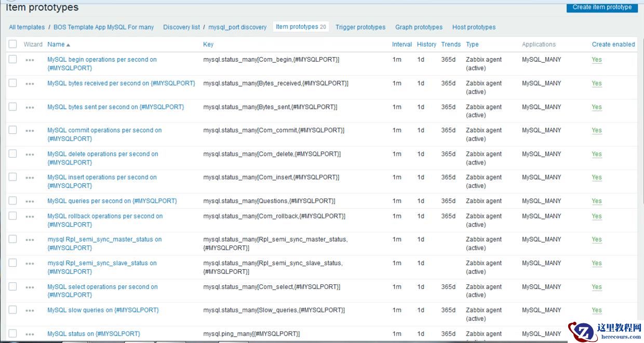Open wizard menu for Rpl_semi_sync_master_status row
Viewport: 644px width, 343px height.
[30, 240]
